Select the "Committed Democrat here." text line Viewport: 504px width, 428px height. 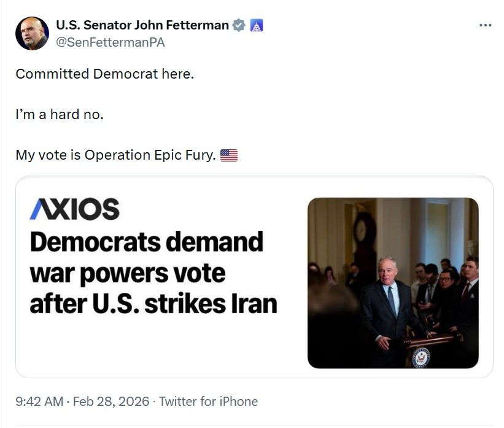click(104, 74)
